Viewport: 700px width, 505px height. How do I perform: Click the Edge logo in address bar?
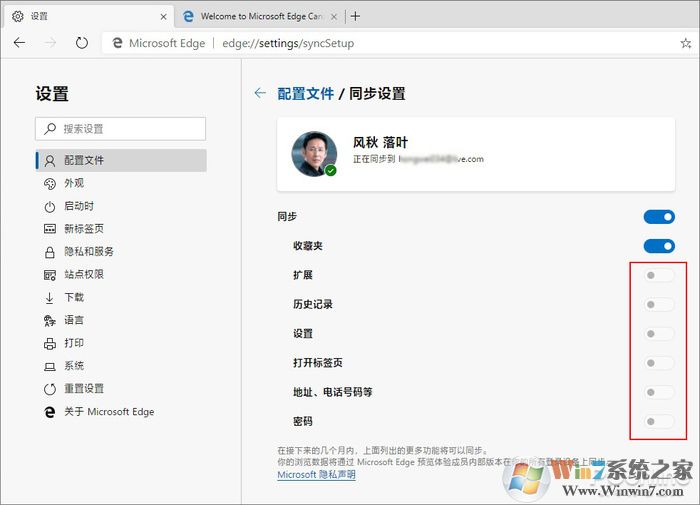coord(117,43)
